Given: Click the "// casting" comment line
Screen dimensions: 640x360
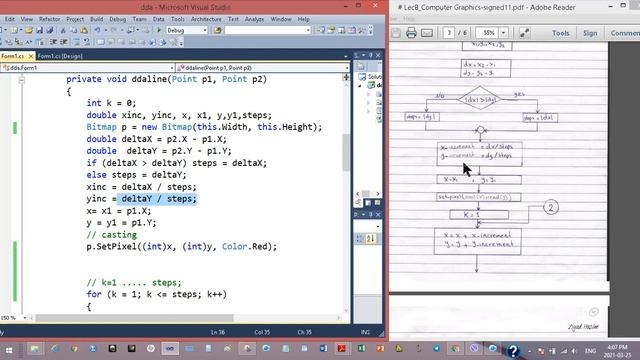Looking at the screenshot, I should [x=112, y=235].
